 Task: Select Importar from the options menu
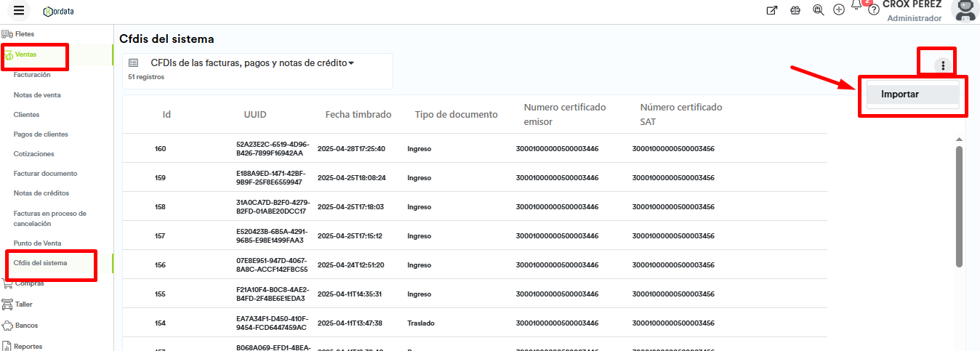900,94
